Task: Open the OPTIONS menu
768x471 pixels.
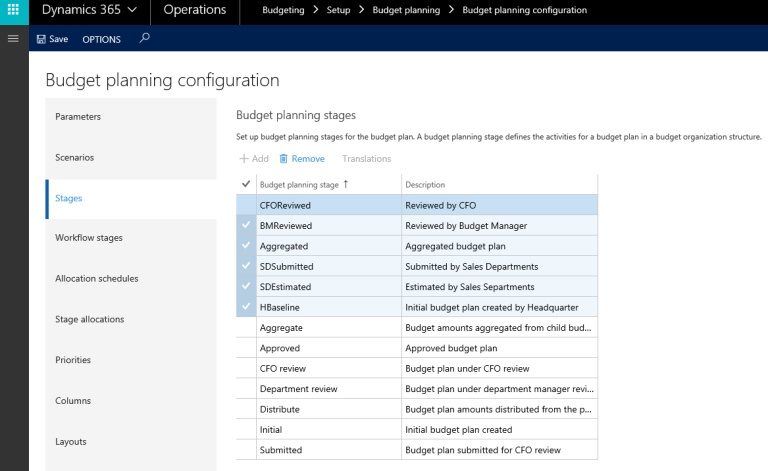Action: [101, 39]
